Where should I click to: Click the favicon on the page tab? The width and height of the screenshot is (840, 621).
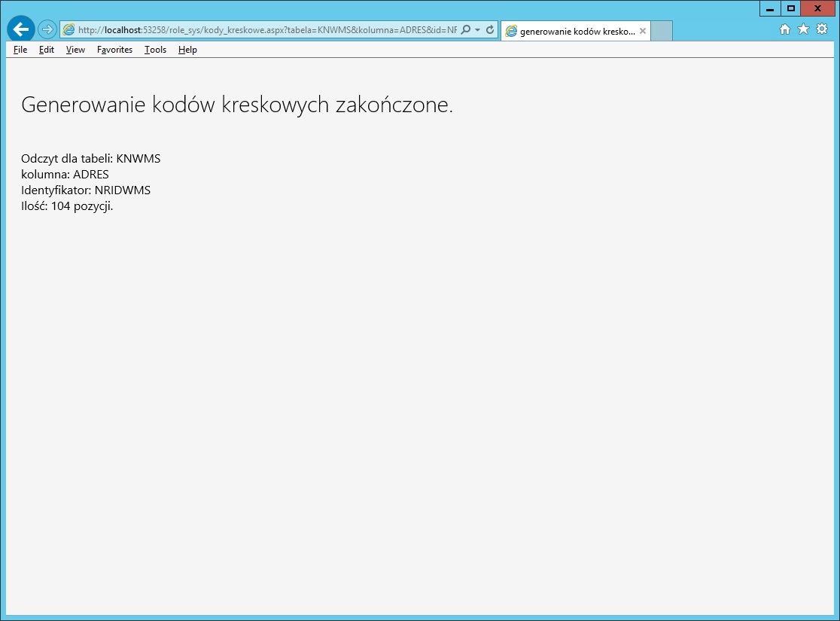512,32
